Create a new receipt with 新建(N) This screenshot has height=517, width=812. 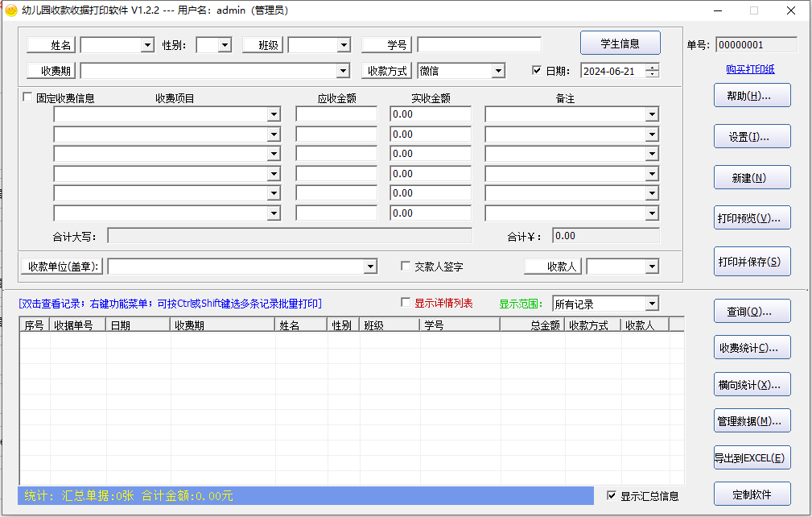click(x=752, y=178)
